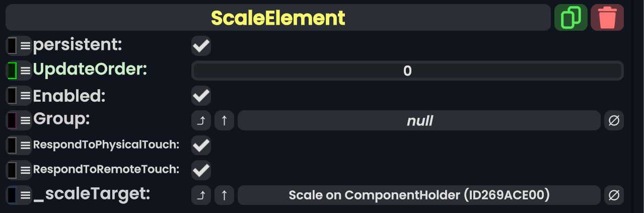Delete the ScaleElement component with trash icon
The height and width of the screenshot is (213, 644).
(607, 18)
